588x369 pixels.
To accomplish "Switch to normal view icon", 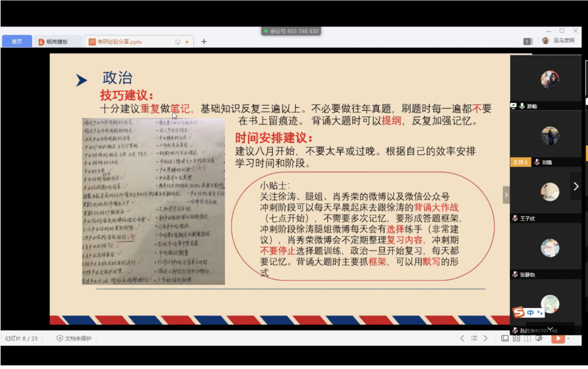I will coord(505,338).
